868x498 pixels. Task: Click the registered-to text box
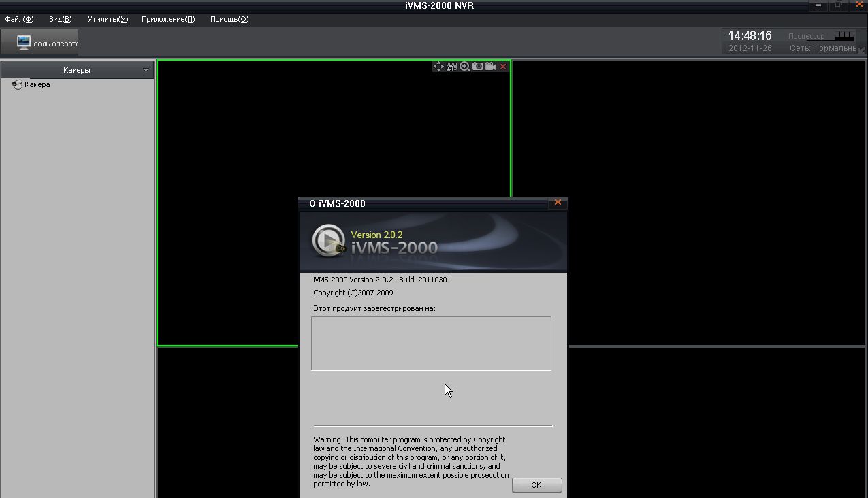(x=431, y=344)
